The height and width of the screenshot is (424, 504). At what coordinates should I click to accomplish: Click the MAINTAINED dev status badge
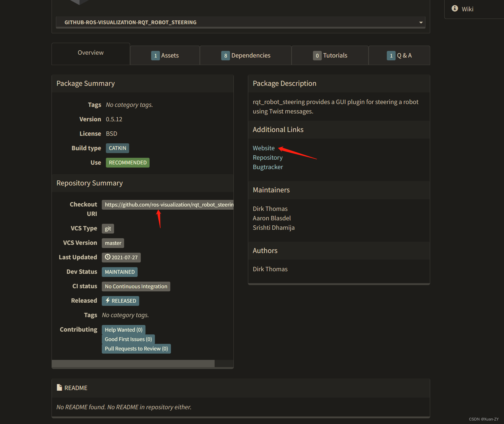[x=120, y=272]
